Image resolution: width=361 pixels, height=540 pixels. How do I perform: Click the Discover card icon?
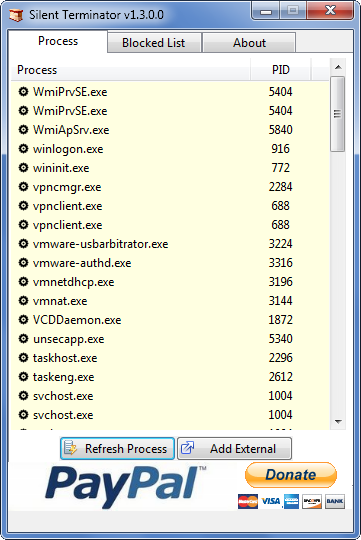[312, 501]
